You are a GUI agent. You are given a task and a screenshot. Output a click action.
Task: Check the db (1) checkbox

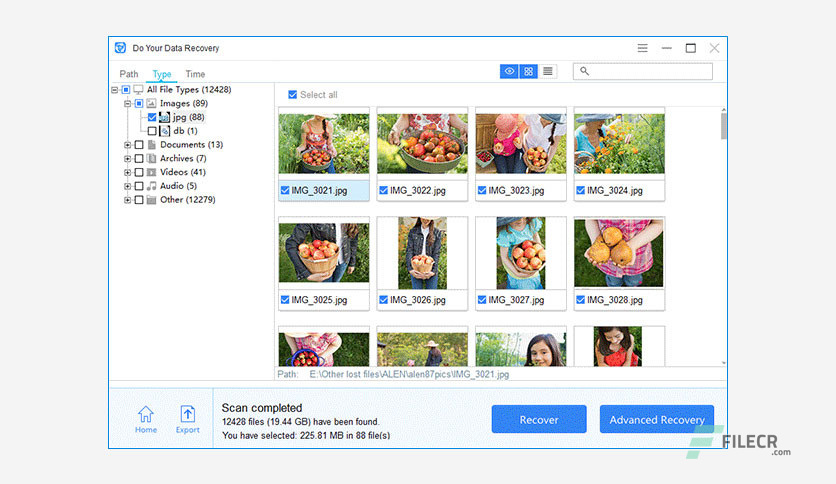pyautogui.click(x=152, y=131)
